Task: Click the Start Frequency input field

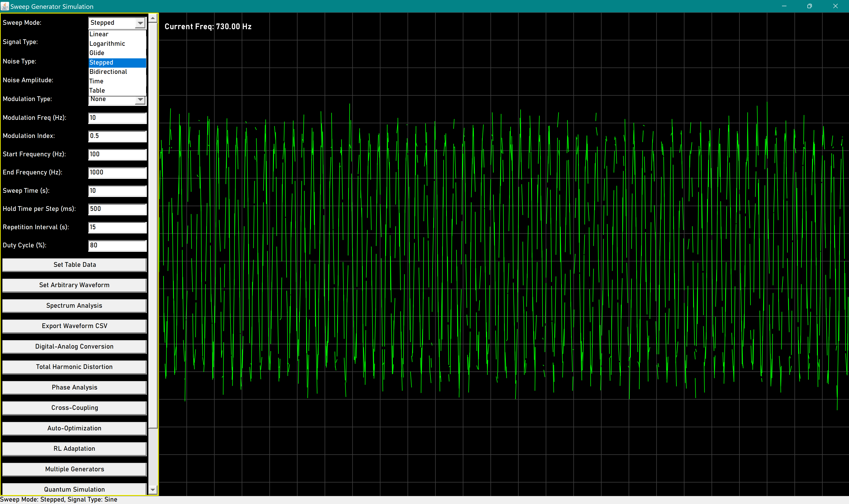Action: click(x=117, y=154)
